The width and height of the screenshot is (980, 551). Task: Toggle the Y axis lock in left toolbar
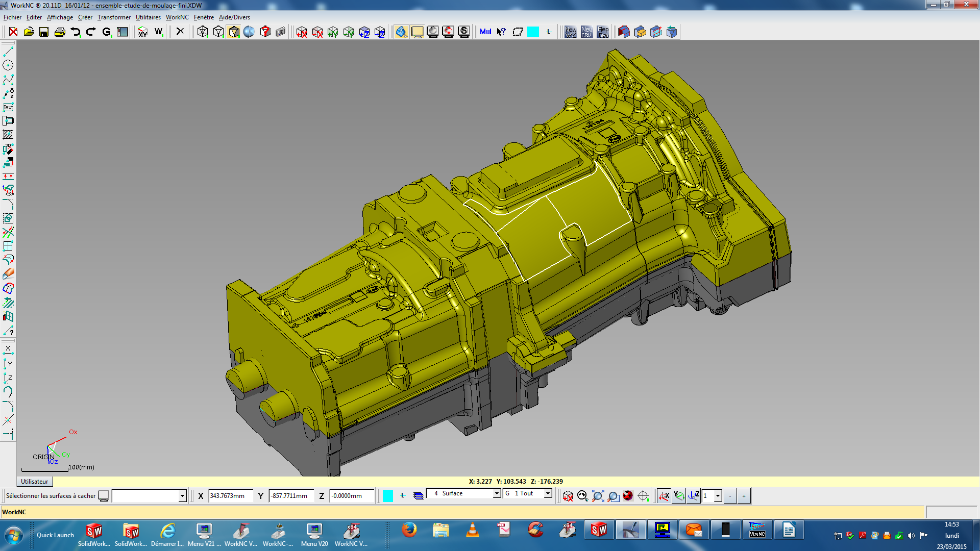[8, 364]
